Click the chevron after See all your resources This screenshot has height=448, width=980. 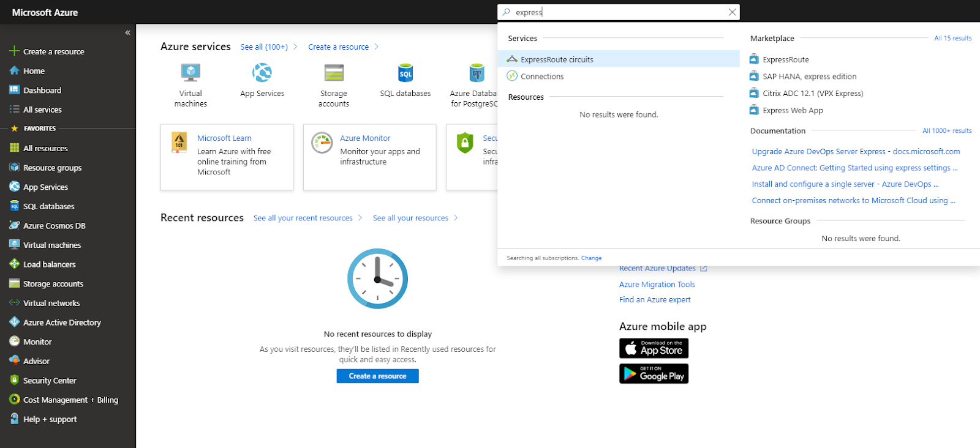pyautogui.click(x=456, y=218)
